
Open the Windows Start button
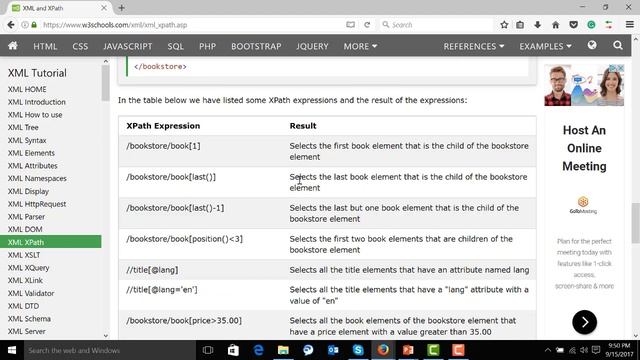pyautogui.click(x=12, y=350)
